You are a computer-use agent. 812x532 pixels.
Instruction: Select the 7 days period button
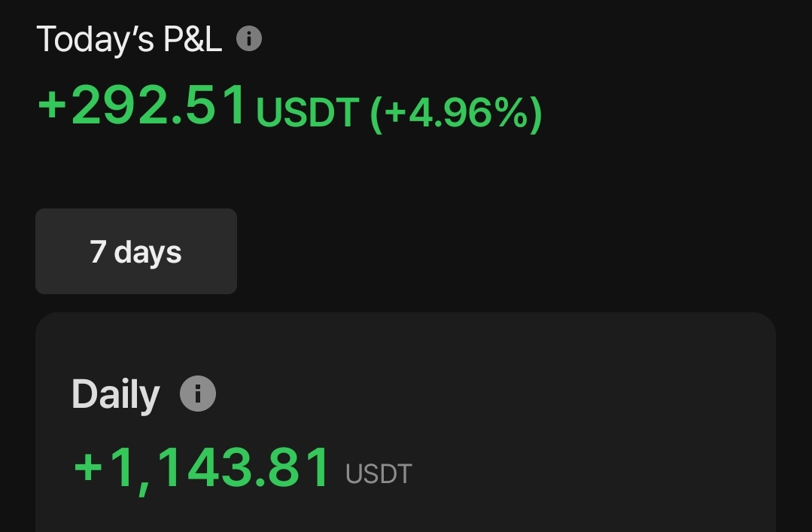136,251
